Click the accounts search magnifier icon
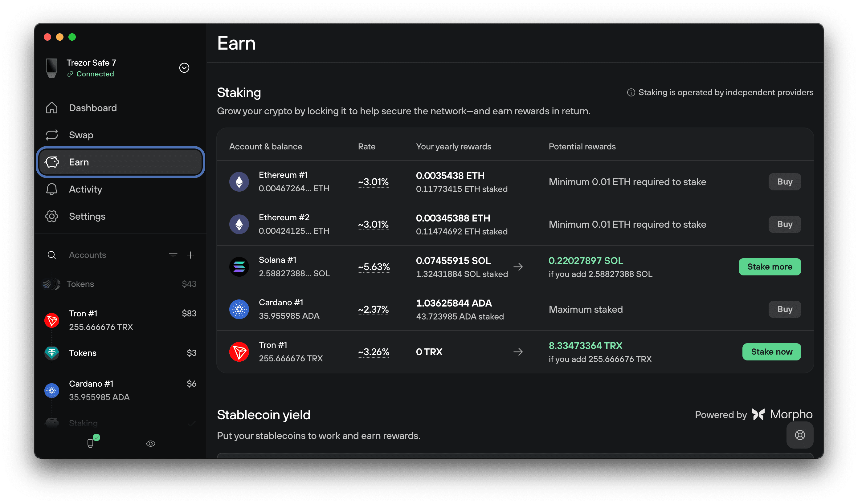Viewport: 858px width, 504px height. click(52, 255)
